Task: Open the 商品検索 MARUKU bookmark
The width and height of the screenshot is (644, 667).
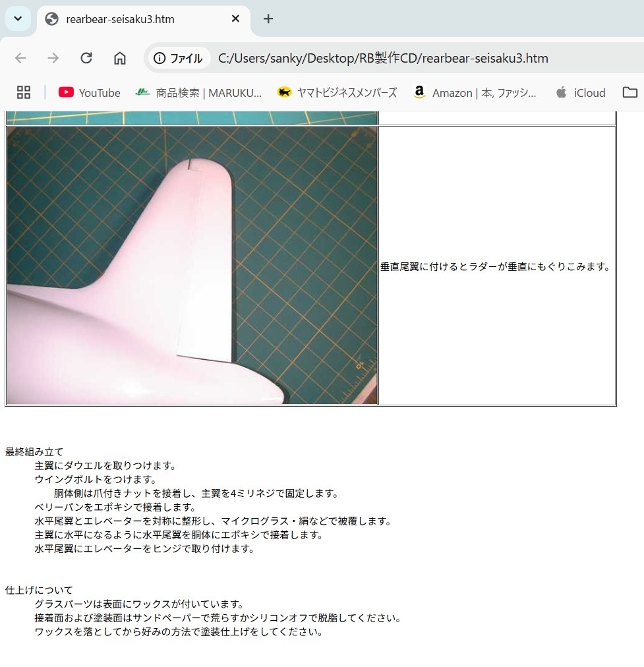Action: pos(198,93)
